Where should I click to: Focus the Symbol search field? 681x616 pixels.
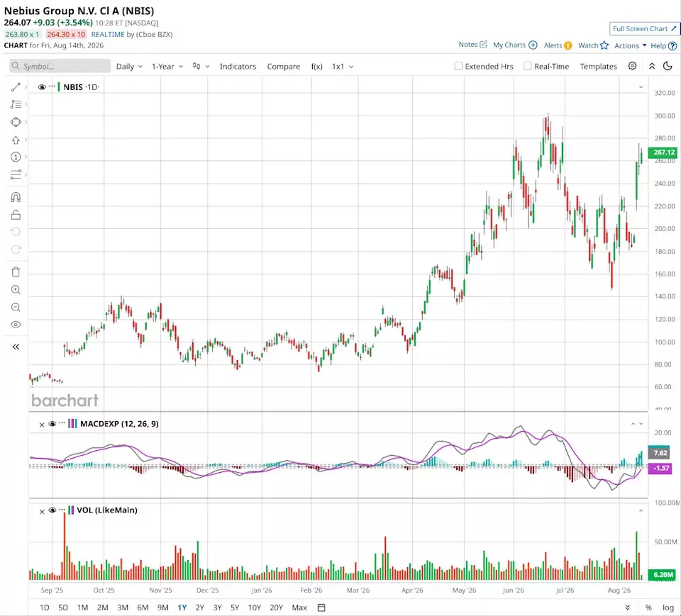60,66
